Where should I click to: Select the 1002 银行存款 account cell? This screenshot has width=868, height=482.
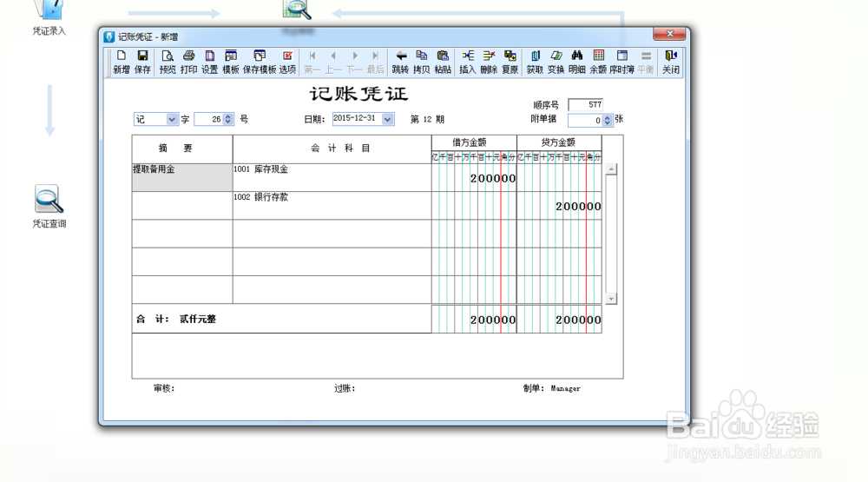click(332, 206)
